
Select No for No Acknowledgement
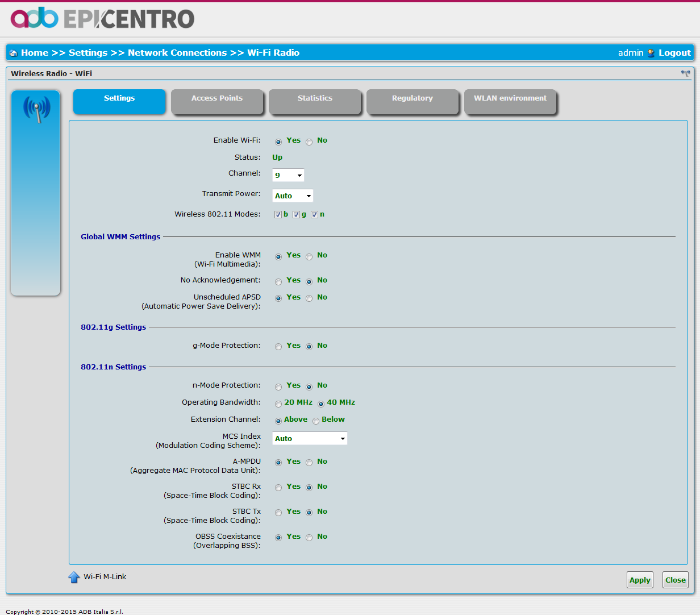[309, 282]
